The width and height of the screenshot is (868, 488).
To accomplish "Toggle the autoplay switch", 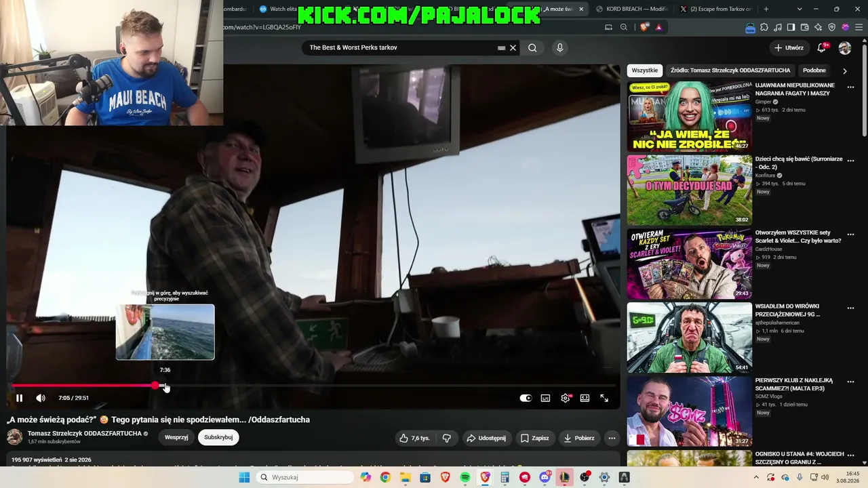I will [526, 398].
